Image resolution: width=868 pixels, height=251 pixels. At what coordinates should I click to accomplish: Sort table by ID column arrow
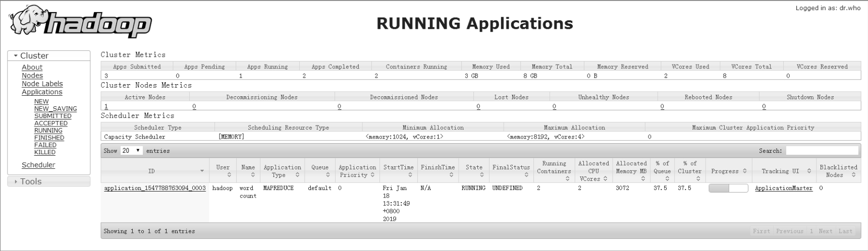(x=202, y=171)
